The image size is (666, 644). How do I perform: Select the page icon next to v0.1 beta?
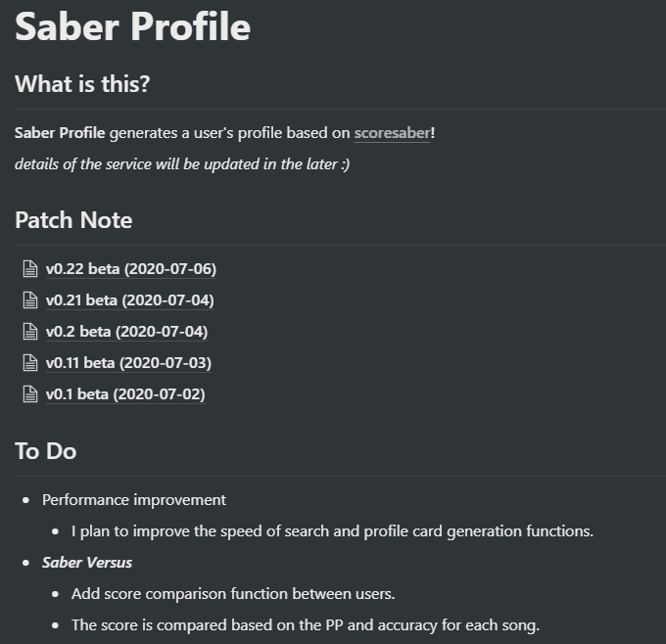click(30, 394)
